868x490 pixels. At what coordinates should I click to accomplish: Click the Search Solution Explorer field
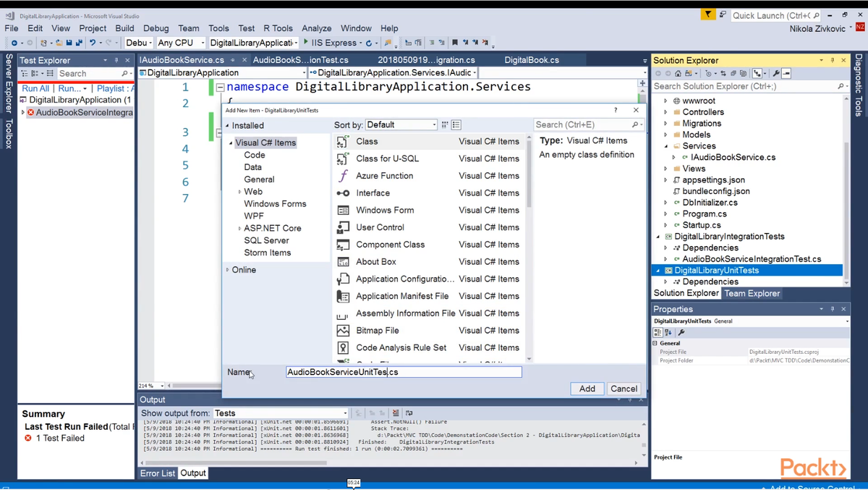tap(750, 86)
